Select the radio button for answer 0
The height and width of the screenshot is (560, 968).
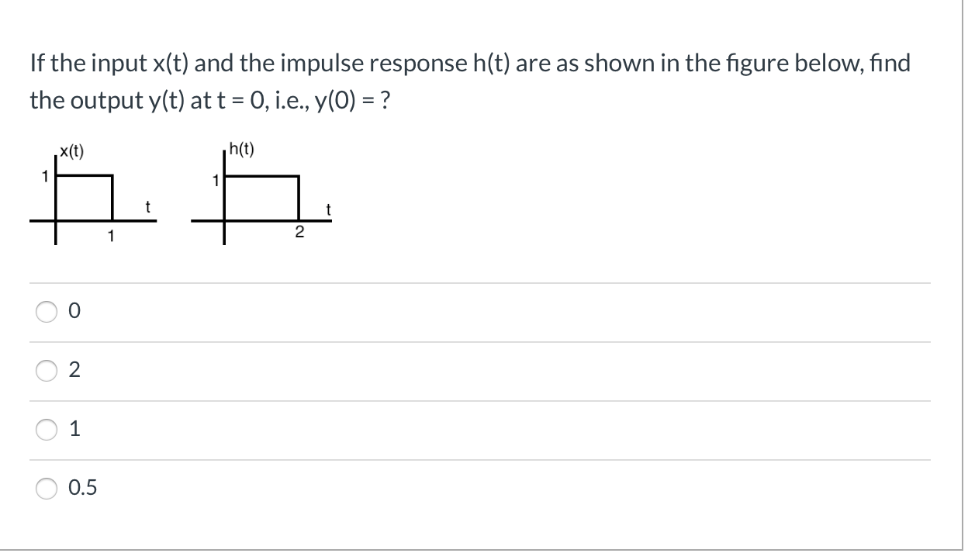coord(46,312)
